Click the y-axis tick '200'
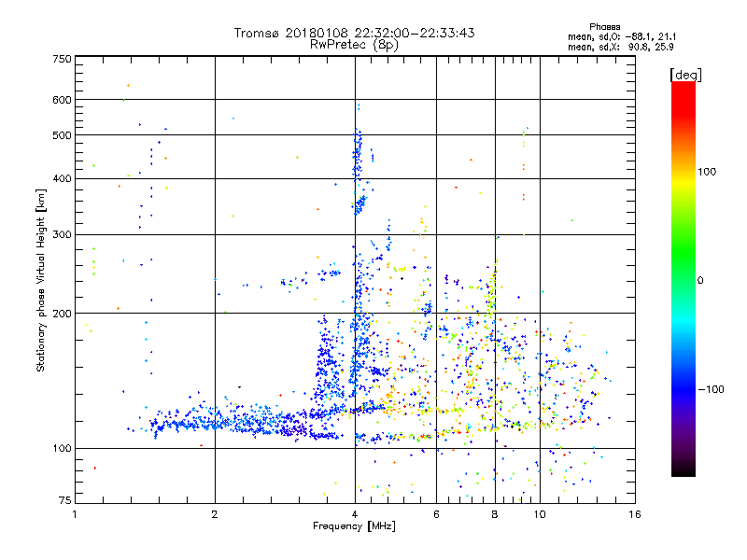This screenshot has height=560, width=747. 62,314
